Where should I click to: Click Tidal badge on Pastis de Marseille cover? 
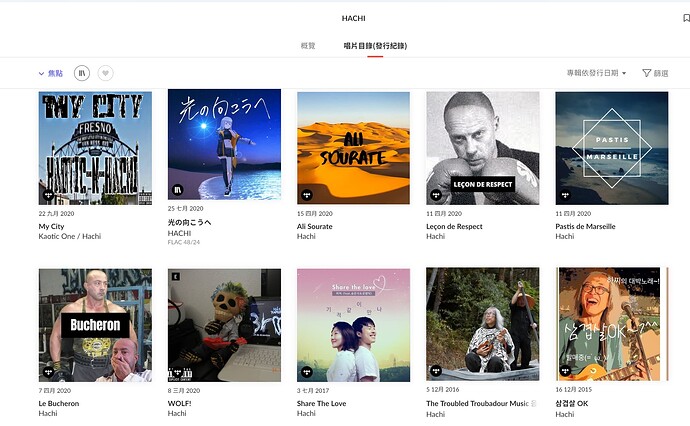(565, 195)
